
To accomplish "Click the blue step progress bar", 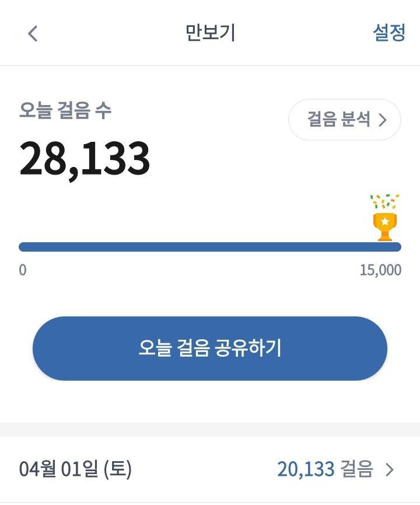I will 210,247.
